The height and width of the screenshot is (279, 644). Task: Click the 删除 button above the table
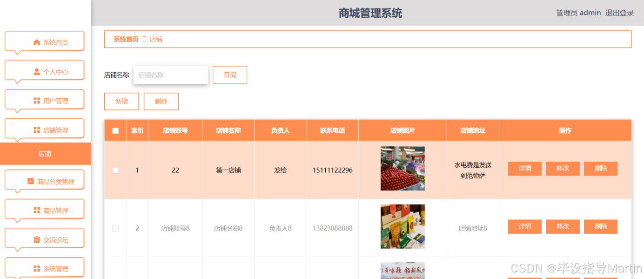point(161,102)
